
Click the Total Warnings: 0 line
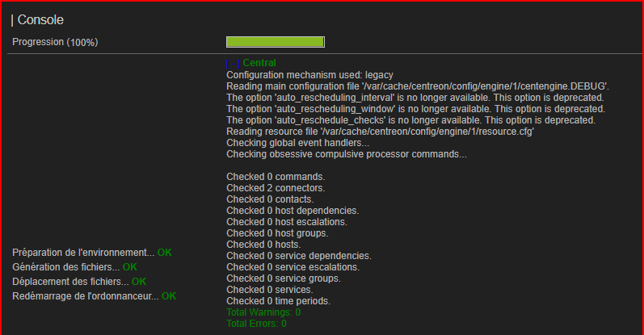263,312
